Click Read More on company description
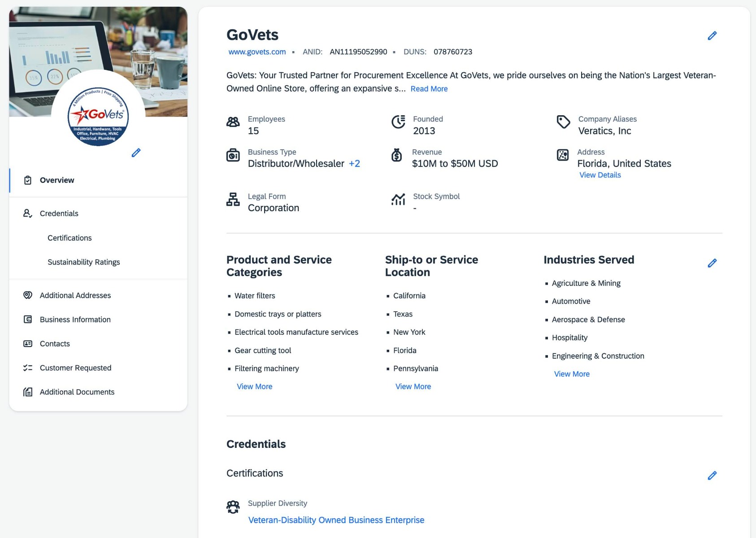756x538 pixels. [429, 89]
